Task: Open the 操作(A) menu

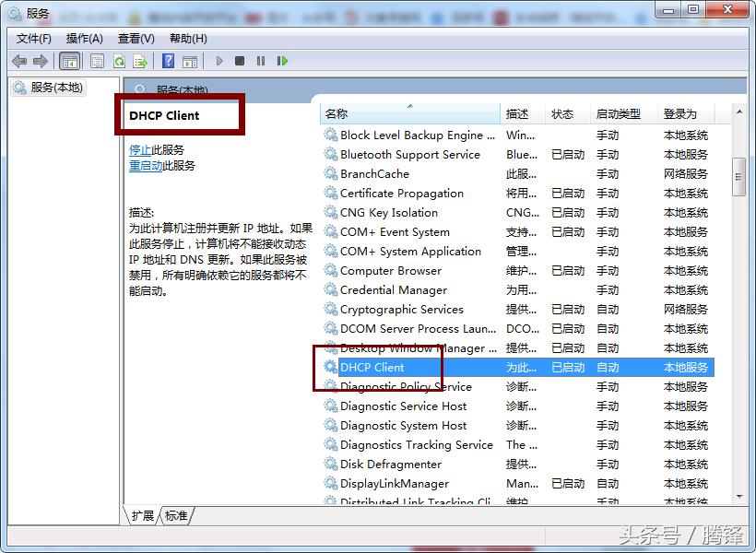Action: tap(85, 38)
